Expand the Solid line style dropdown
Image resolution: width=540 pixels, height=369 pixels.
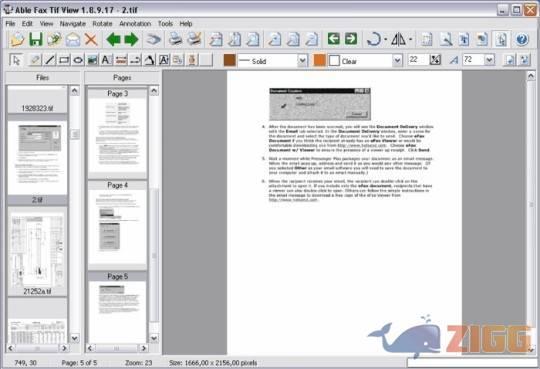(302, 61)
